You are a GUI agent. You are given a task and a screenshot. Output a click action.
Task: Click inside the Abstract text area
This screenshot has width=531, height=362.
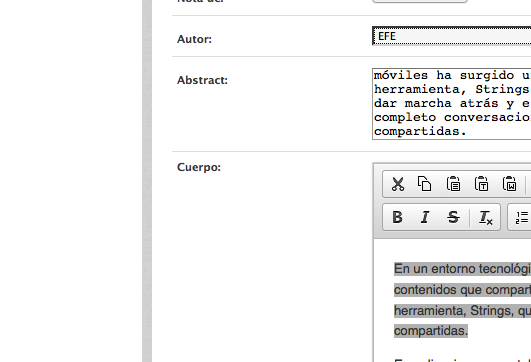click(451, 104)
